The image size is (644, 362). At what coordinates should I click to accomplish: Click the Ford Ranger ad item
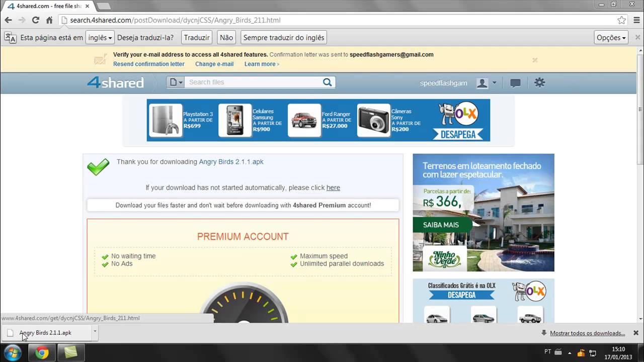point(320,120)
